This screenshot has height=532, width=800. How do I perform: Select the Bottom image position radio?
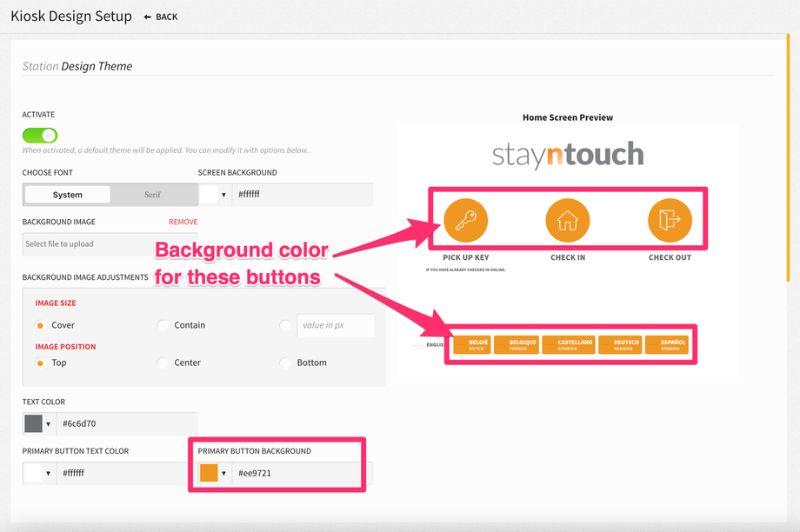coord(285,362)
